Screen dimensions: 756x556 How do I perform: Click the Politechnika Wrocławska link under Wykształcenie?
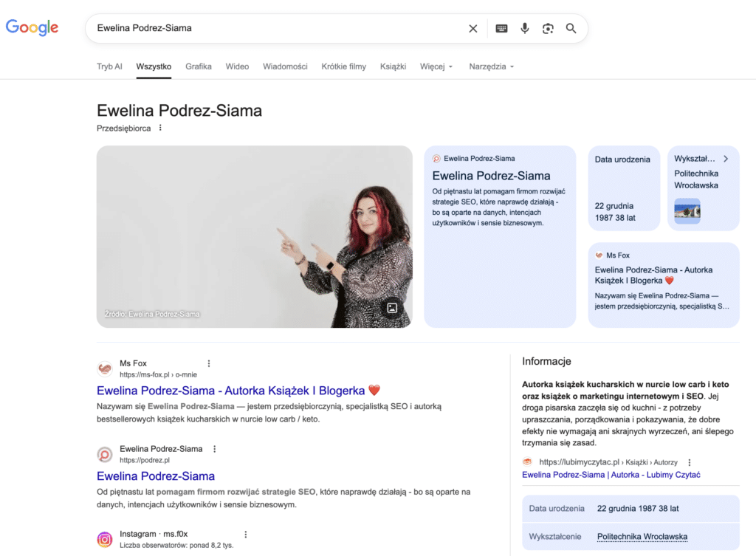[642, 537]
